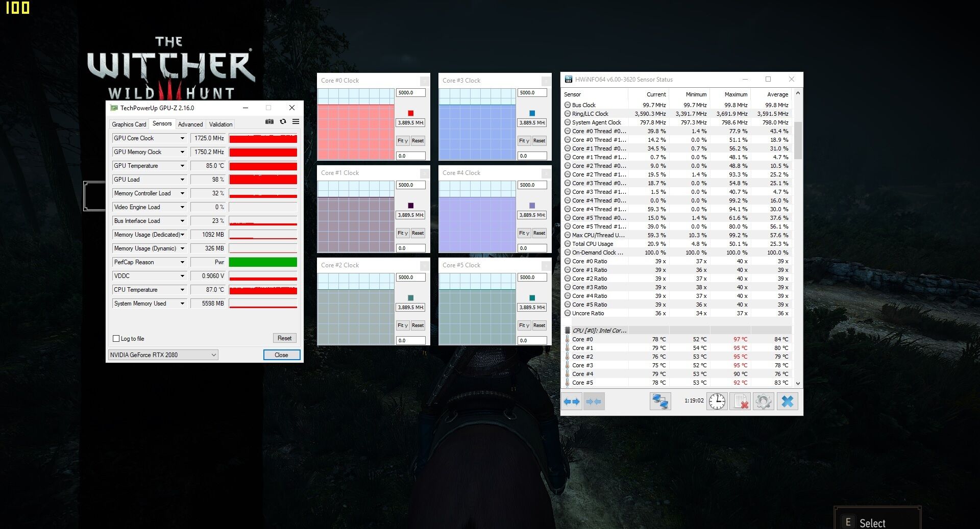Screen dimensions: 980x529
Task: Click the Average column header in HWiNFO
Action: click(x=771, y=94)
